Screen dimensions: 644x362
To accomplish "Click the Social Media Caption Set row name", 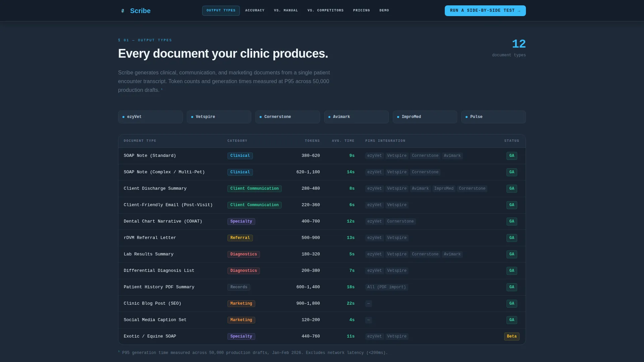I will coord(155,320).
